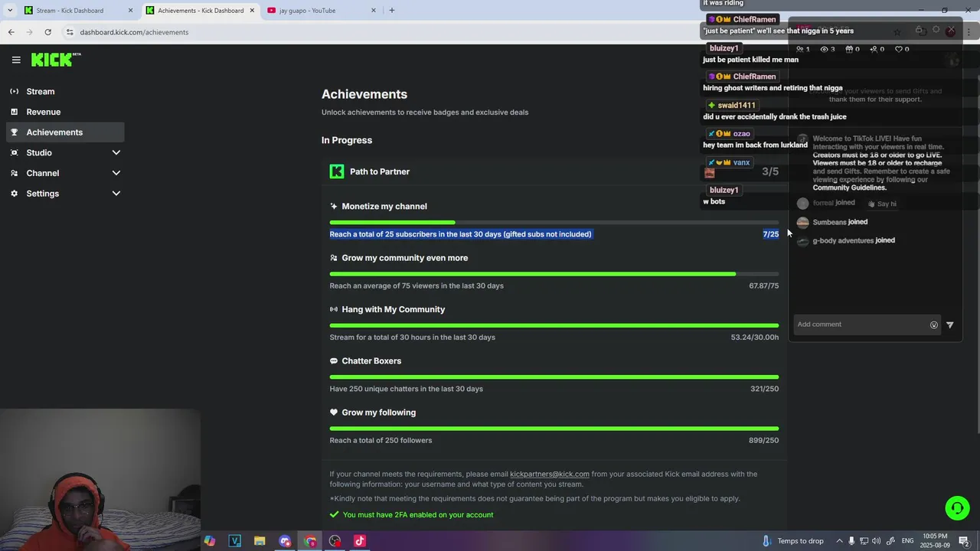This screenshot has height=551, width=980.
Task: Click the green Kick logo
Action: coord(55,60)
